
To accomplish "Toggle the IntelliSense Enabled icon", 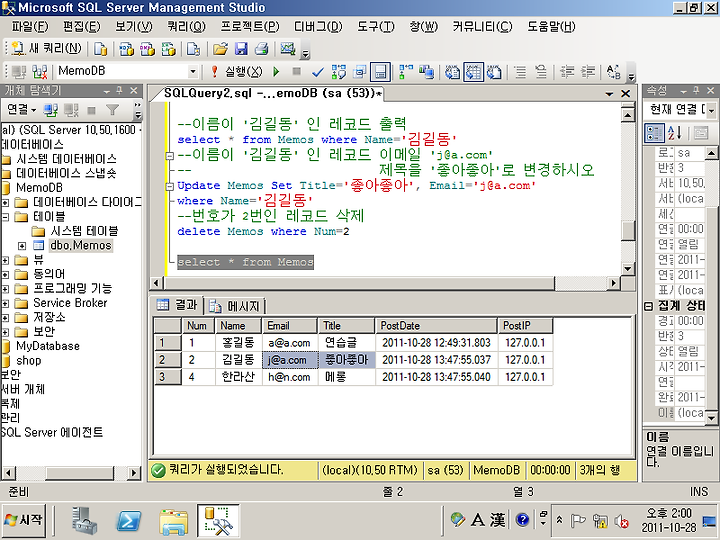I will click(x=380, y=72).
